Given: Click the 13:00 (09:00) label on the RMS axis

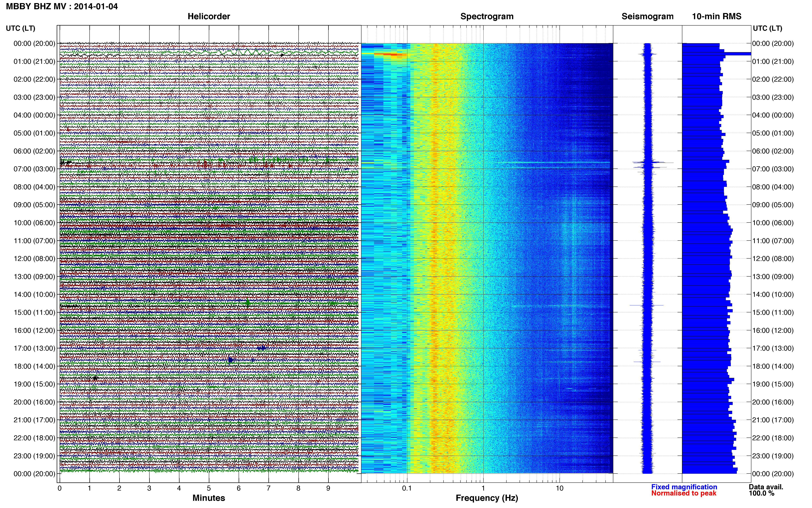Looking at the screenshot, I should [773, 277].
